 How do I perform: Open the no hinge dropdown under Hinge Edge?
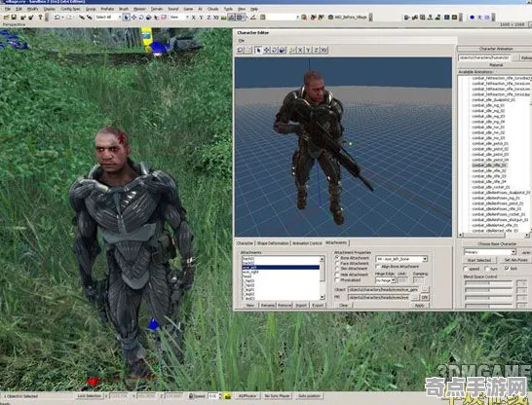pos(394,280)
